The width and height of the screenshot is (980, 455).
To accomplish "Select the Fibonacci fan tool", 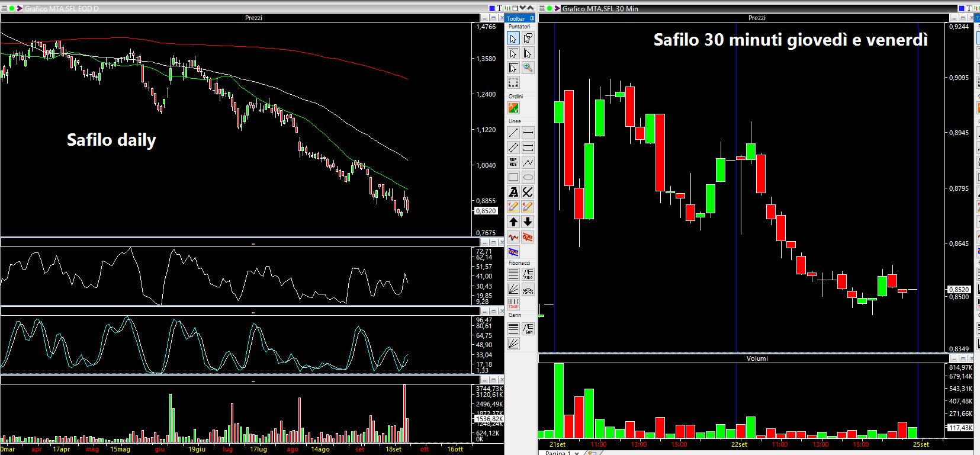I will tap(513, 289).
